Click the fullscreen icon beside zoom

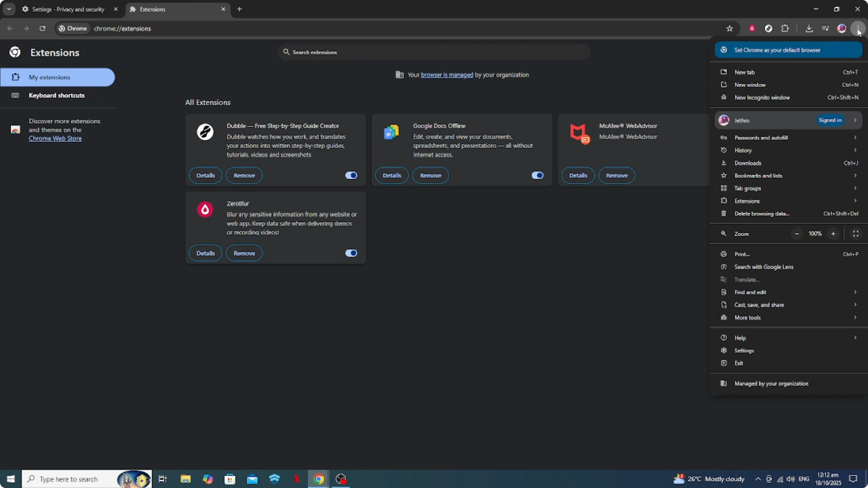coord(855,234)
